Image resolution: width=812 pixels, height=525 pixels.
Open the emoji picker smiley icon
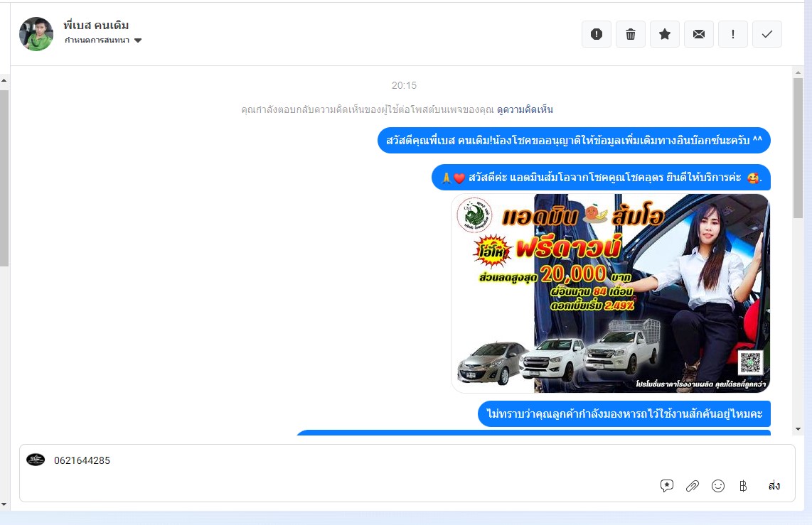click(x=718, y=486)
